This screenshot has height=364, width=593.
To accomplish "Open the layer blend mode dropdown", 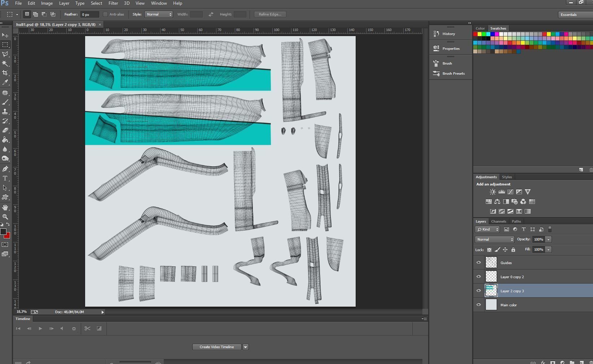I will pyautogui.click(x=495, y=240).
